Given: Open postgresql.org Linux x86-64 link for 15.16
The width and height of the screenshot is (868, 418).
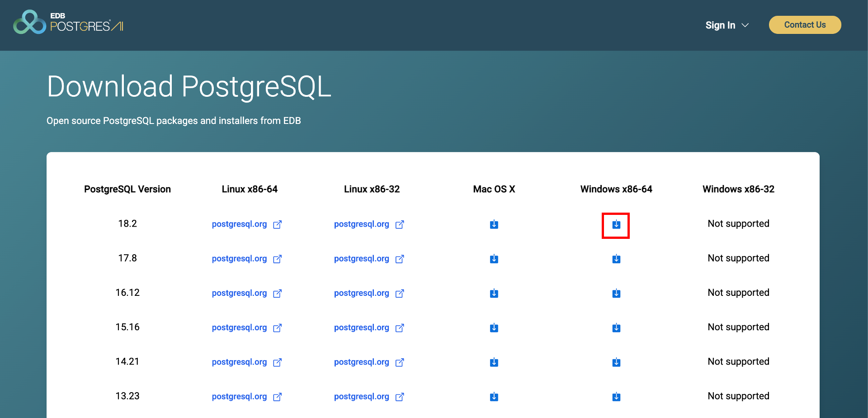Looking at the screenshot, I should 247,328.
